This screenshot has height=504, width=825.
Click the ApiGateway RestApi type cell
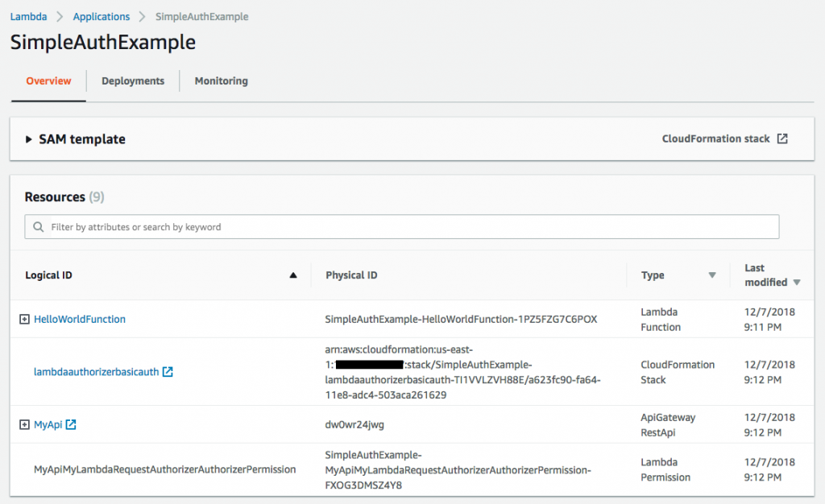click(668, 424)
